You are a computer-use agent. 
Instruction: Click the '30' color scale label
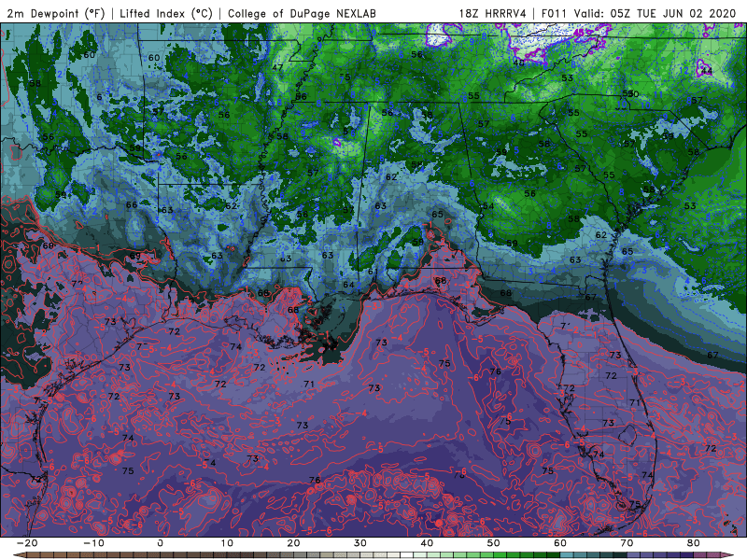[360, 543]
